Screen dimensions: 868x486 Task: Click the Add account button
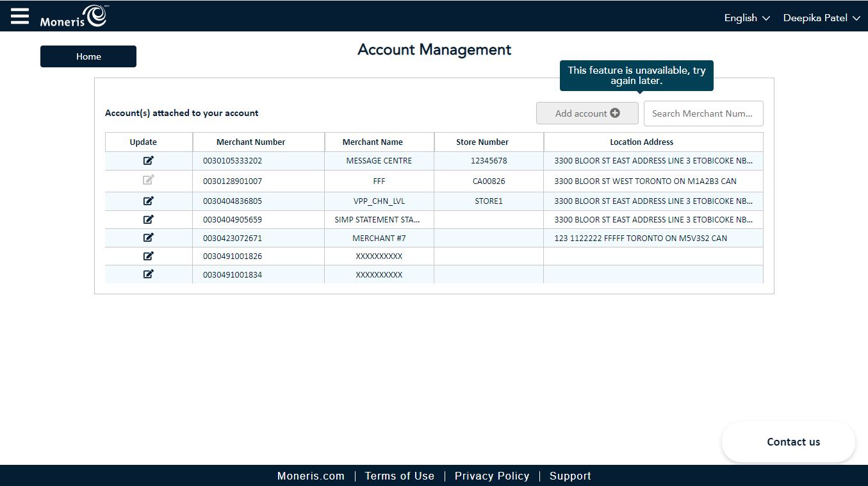point(587,113)
